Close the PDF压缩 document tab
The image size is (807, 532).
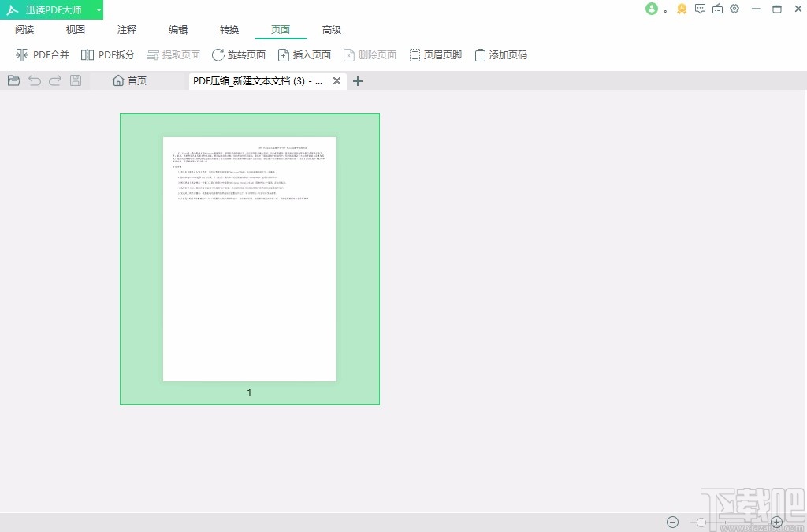click(x=337, y=80)
